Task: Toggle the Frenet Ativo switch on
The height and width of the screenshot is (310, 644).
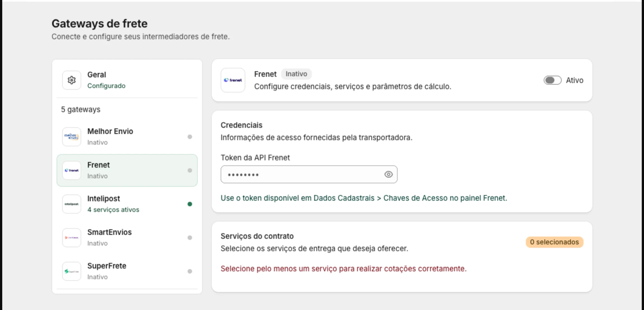Action: (552, 80)
